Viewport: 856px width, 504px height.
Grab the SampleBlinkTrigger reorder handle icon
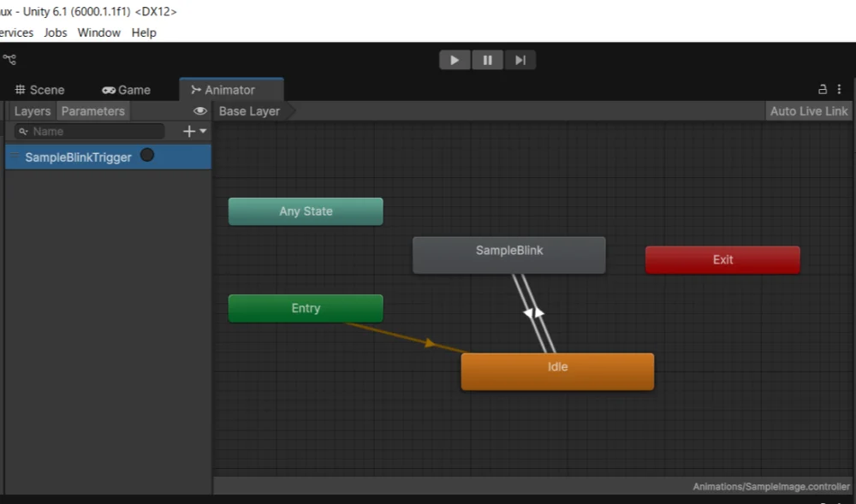click(x=14, y=157)
